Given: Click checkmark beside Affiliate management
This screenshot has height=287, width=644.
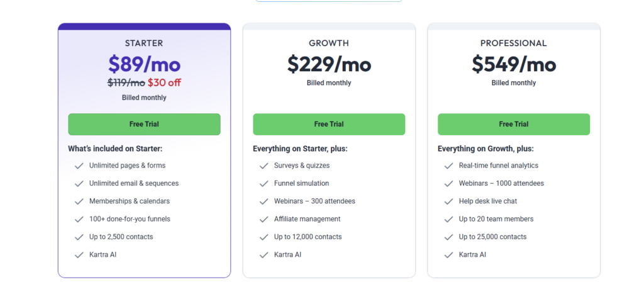Looking at the screenshot, I should click(x=264, y=219).
